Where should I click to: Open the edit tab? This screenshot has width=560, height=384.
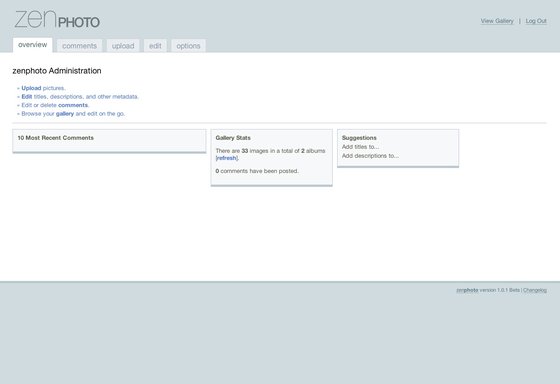pos(155,46)
